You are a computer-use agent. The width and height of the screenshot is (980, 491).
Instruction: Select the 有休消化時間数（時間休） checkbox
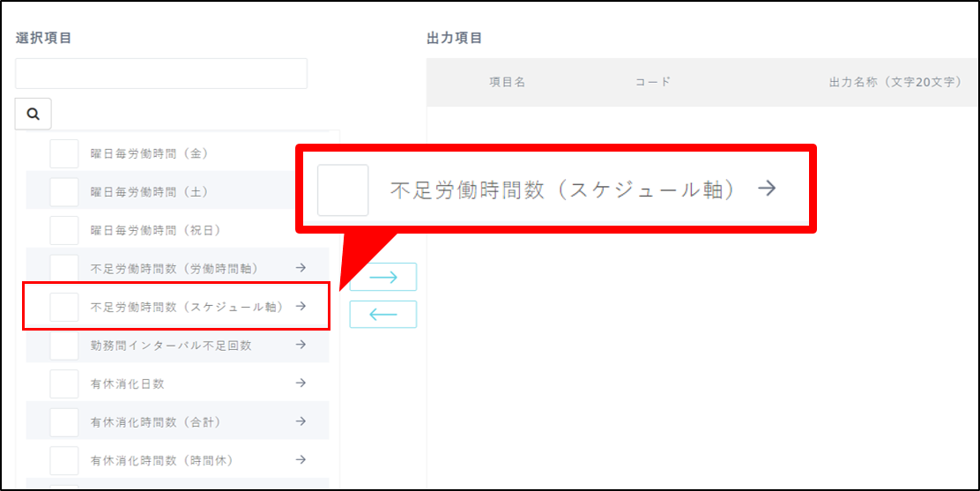click(64, 460)
